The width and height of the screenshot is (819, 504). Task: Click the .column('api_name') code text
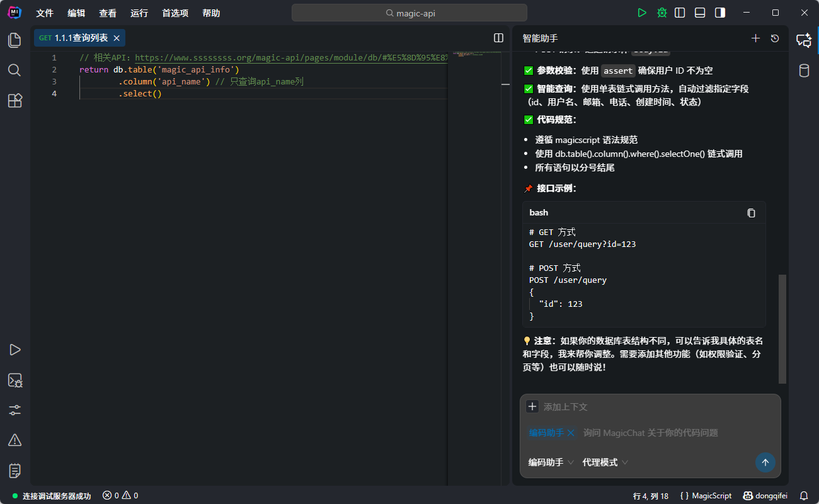click(164, 81)
